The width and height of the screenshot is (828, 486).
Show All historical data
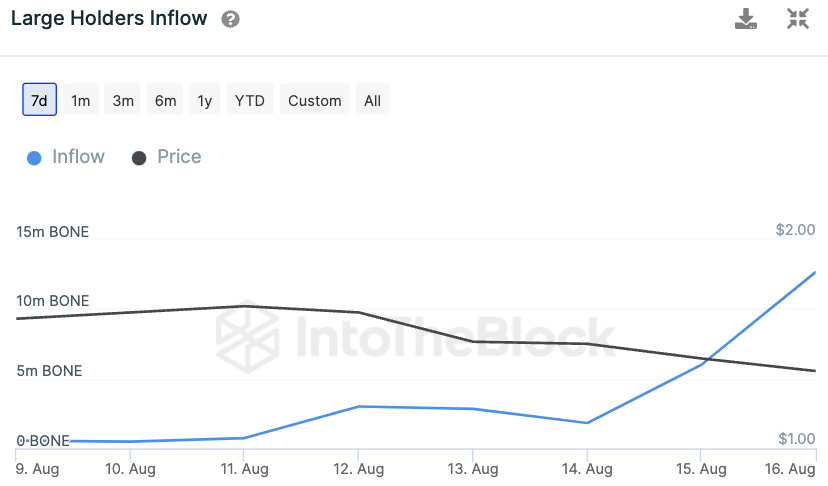pos(373,100)
